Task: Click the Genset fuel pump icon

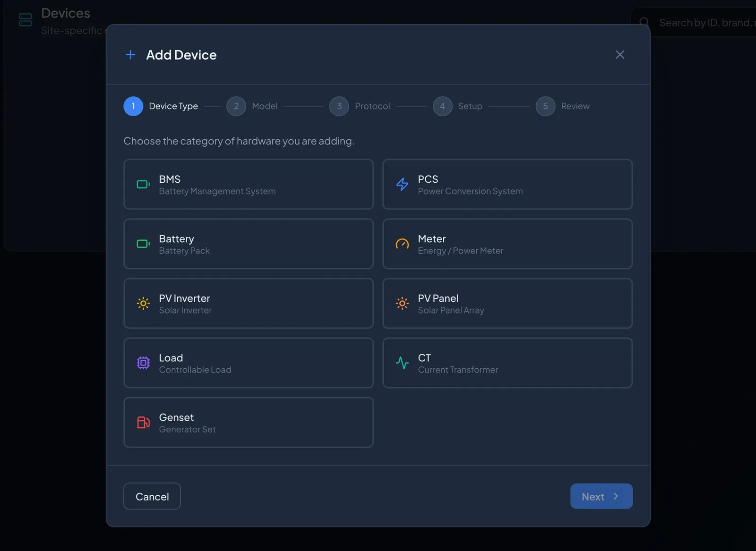Action: (x=143, y=422)
